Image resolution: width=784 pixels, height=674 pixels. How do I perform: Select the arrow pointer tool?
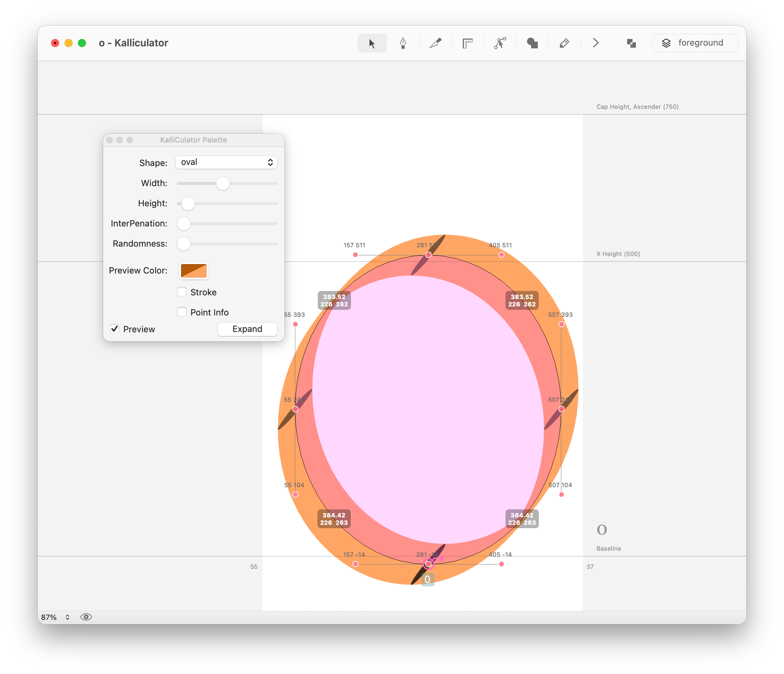coord(372,43)
